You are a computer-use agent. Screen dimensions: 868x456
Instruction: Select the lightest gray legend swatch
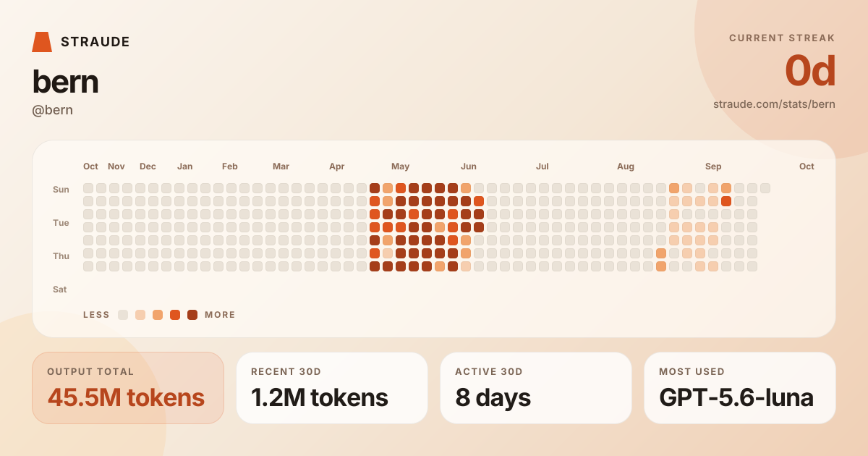coord(123,315)
